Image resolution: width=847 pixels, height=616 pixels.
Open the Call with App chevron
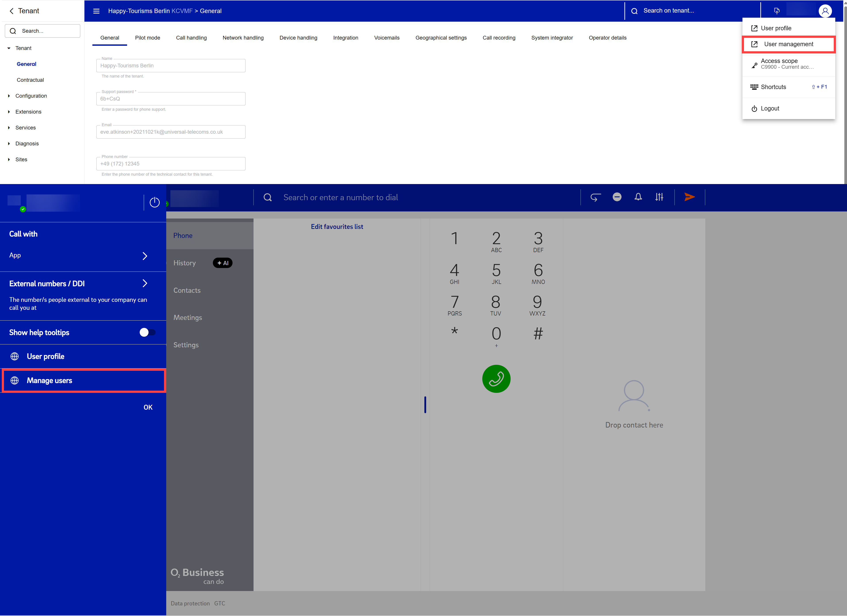click(x=145, y=256)
